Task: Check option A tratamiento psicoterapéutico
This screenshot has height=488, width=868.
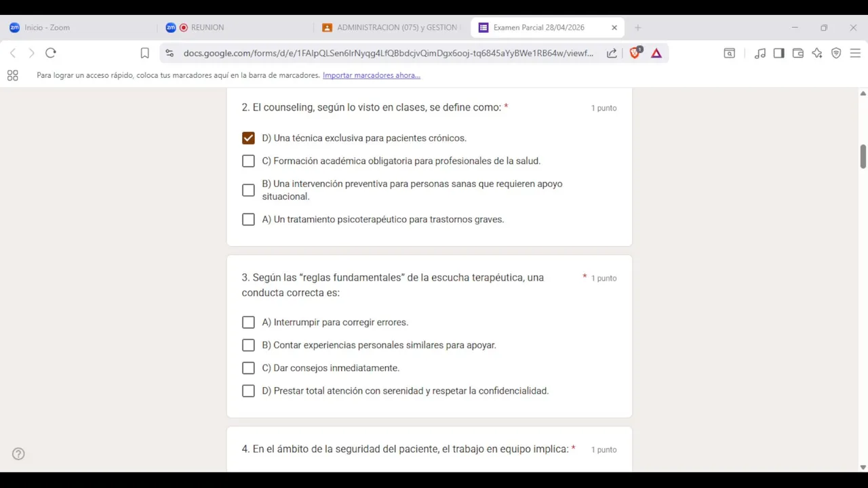Action: click(248, 220)
